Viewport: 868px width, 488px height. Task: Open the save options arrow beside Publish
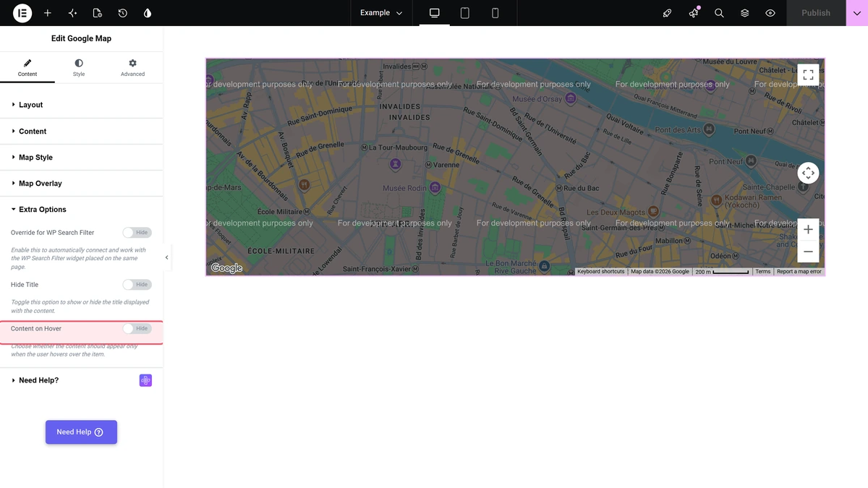click(857, 13)
